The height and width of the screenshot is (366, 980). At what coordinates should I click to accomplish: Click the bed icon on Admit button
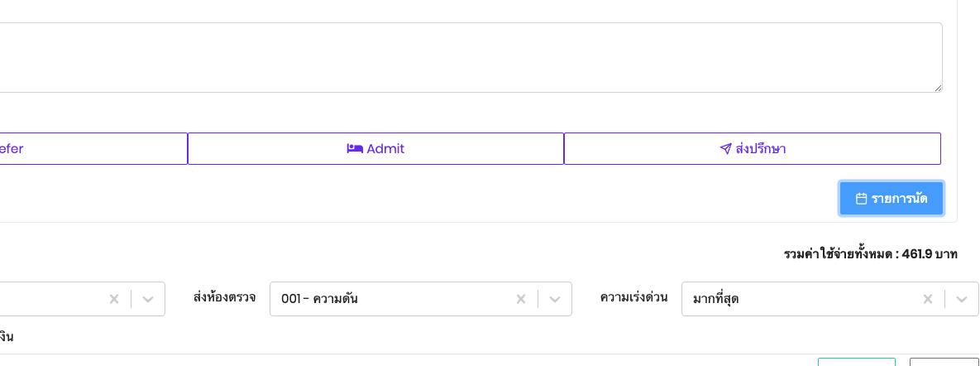coord(355,149)
